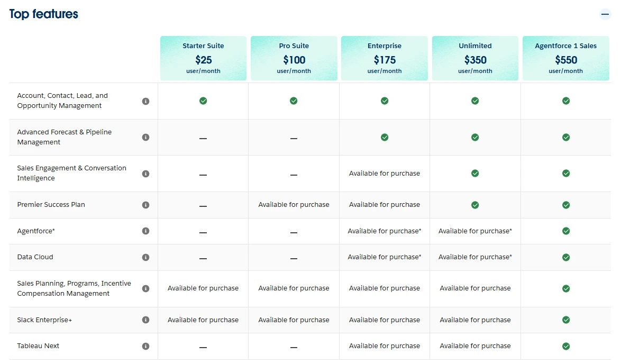Click the Unlimited $350 user/month column header

(475, 58)
